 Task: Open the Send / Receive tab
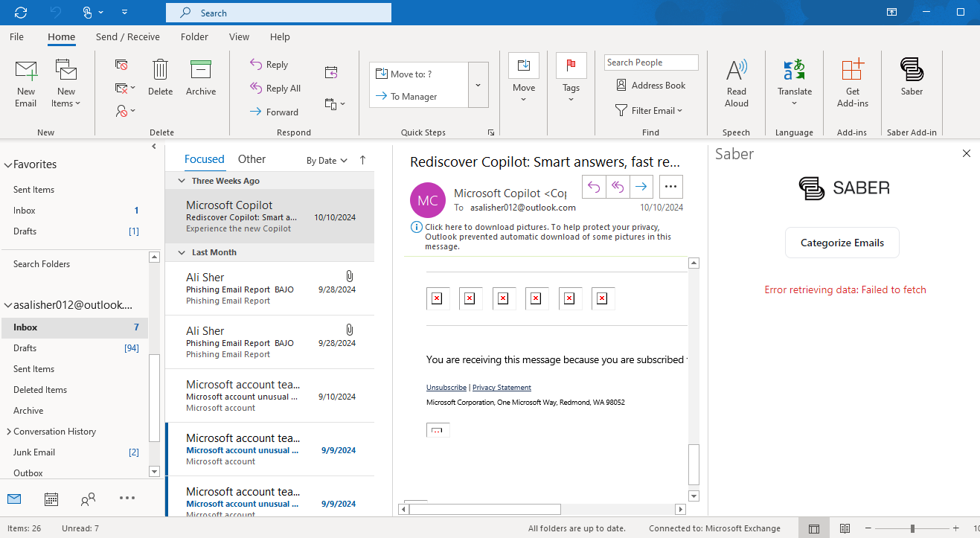(127, 37)
